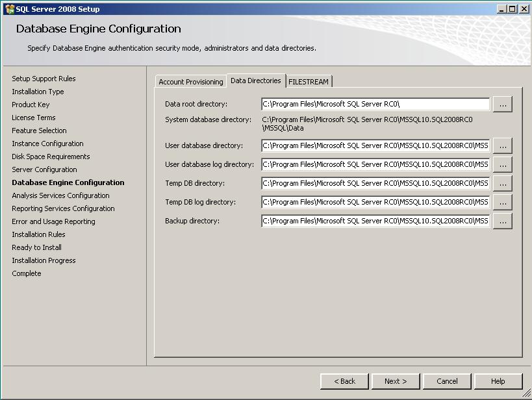The image size is (532, 400).
Task: Select Ready to Install step
Action: click(x=36, y=247)
